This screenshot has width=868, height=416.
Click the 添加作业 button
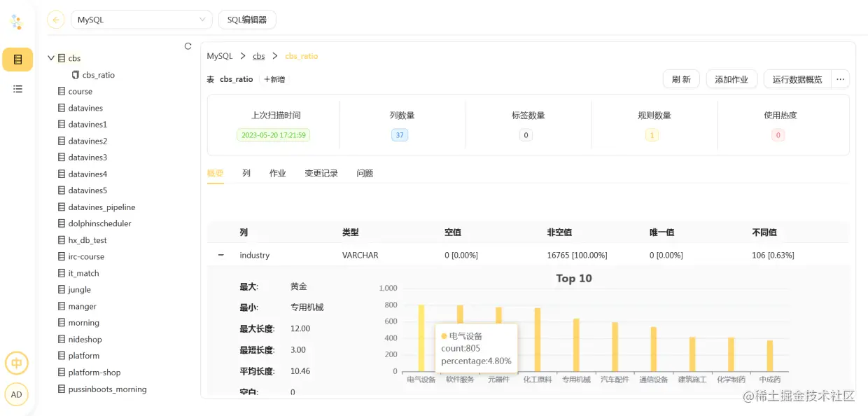click(731, 79)
